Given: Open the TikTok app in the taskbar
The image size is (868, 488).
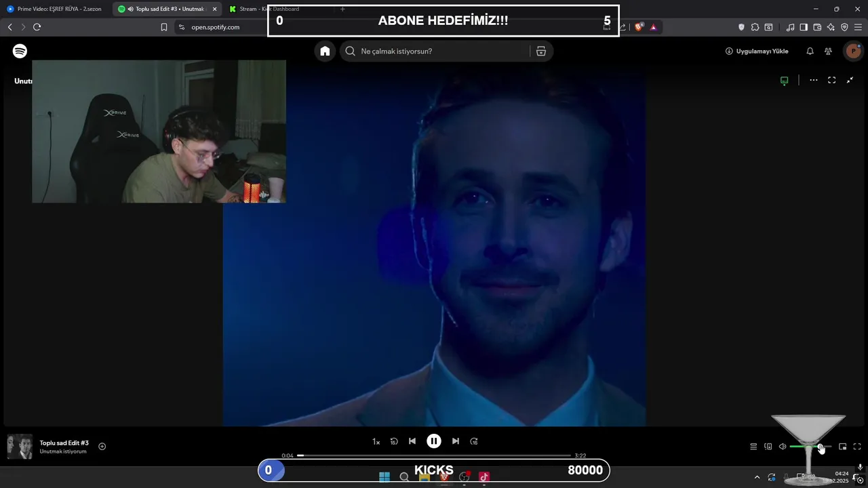Looking at the screenshot, I should point(484,477).
